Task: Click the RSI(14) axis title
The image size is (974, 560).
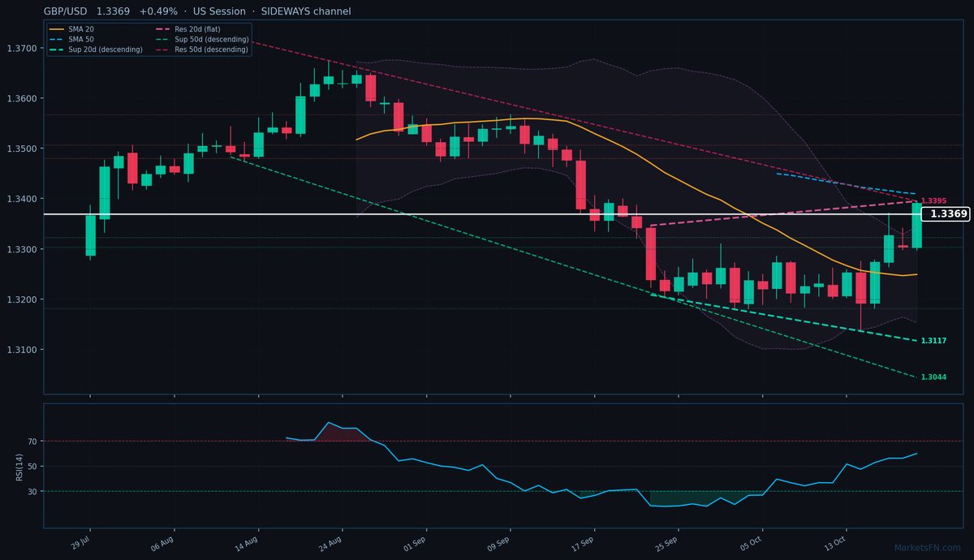Action: 19,467
